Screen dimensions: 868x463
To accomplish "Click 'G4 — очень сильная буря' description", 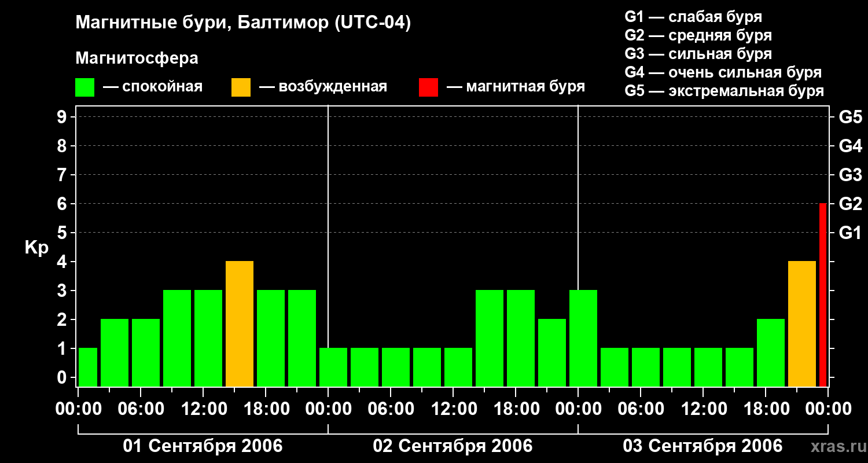I will (x=723, y=72).
